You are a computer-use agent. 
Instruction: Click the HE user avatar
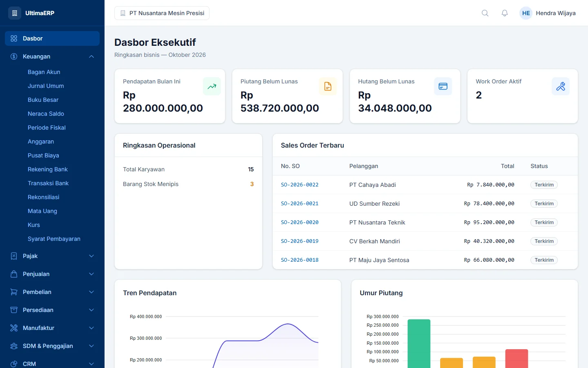coord(526,13)
